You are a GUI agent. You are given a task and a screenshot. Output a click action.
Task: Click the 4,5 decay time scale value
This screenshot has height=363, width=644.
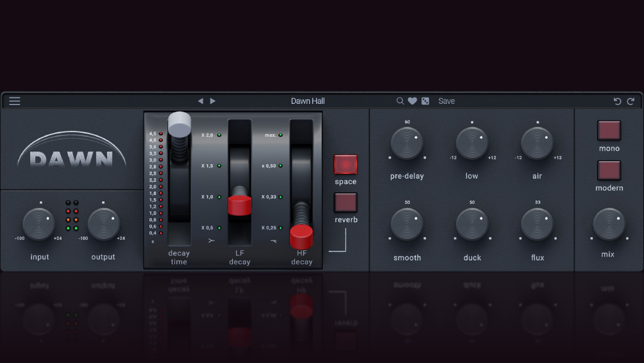(153, 134)
